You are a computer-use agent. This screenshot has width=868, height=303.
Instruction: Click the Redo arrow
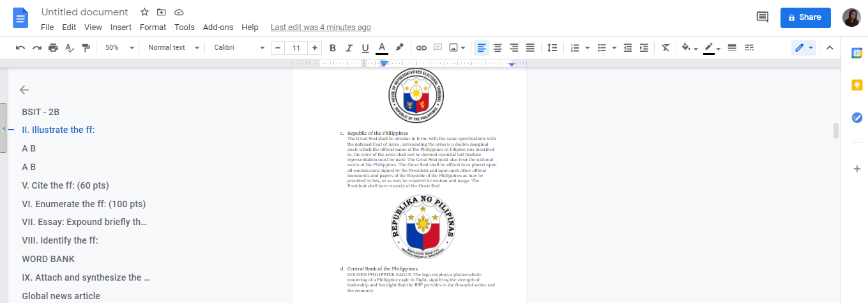pyautogui.click(x=37, y=48)
